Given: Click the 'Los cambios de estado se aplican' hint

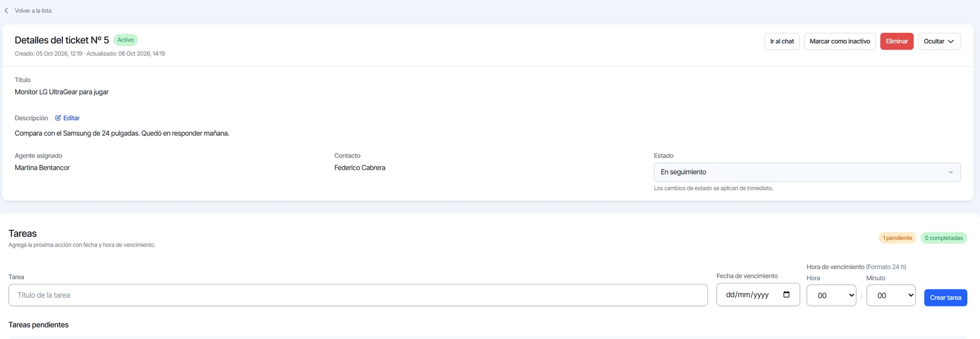Looking at the screenshot, I should click(x=714, y=188).
